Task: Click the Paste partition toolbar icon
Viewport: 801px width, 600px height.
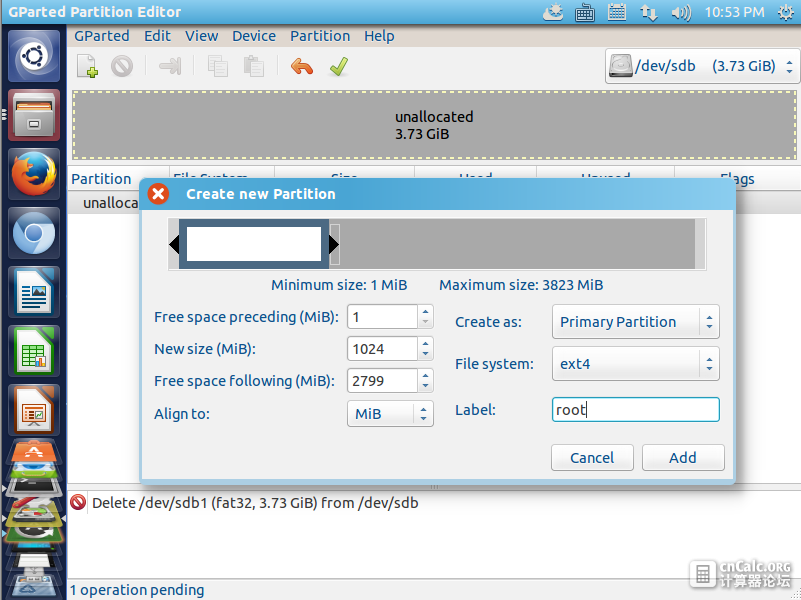Action: [x=254, y=66]
